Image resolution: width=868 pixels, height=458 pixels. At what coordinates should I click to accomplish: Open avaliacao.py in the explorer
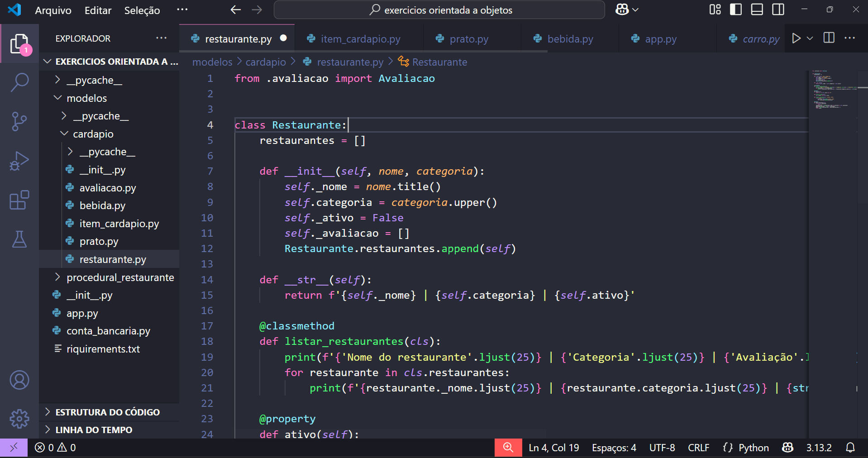[x=108, y=187]
